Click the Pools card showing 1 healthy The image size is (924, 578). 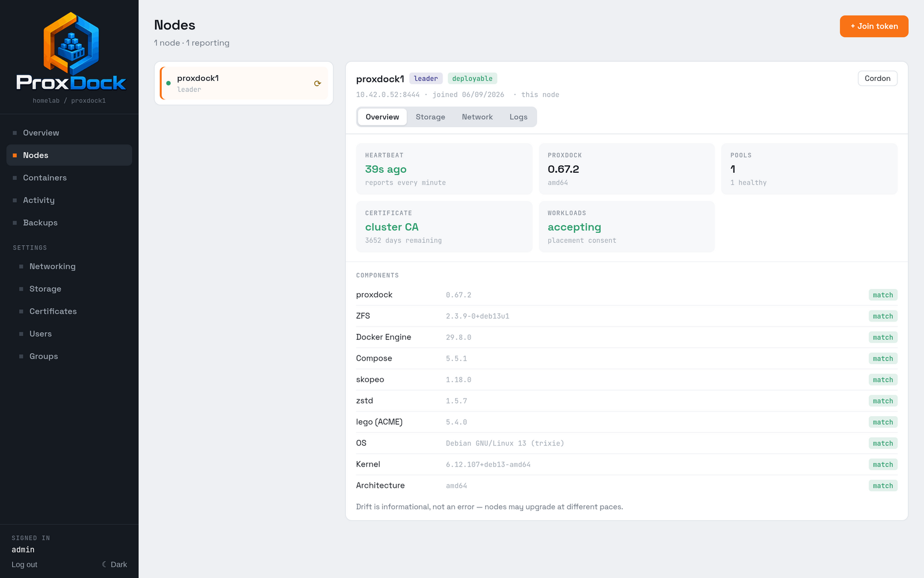[809, 169]
